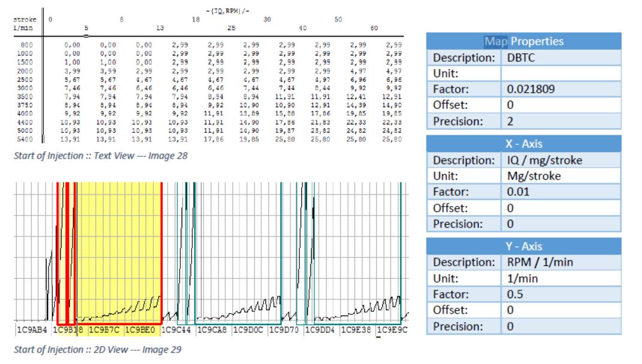Select the 4000 rpm row label
The width and height of the screenshot is (642, 364).
tap(25, 113)
